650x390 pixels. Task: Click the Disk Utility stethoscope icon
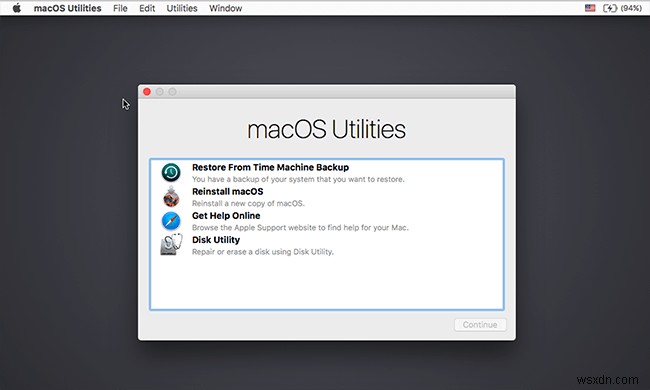pyautogui.click(x=171, y=245)
